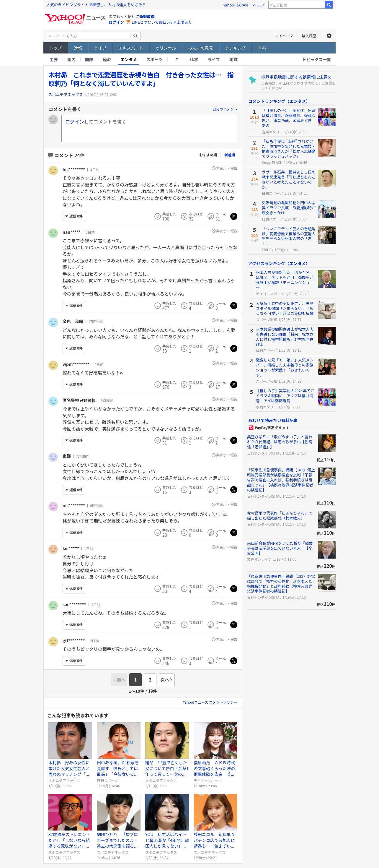Viewport: 379px width, 868px height.
Task: Expand 返信0件 under nan***** comment
Action: pyautogui.click(x=74, y=306)
